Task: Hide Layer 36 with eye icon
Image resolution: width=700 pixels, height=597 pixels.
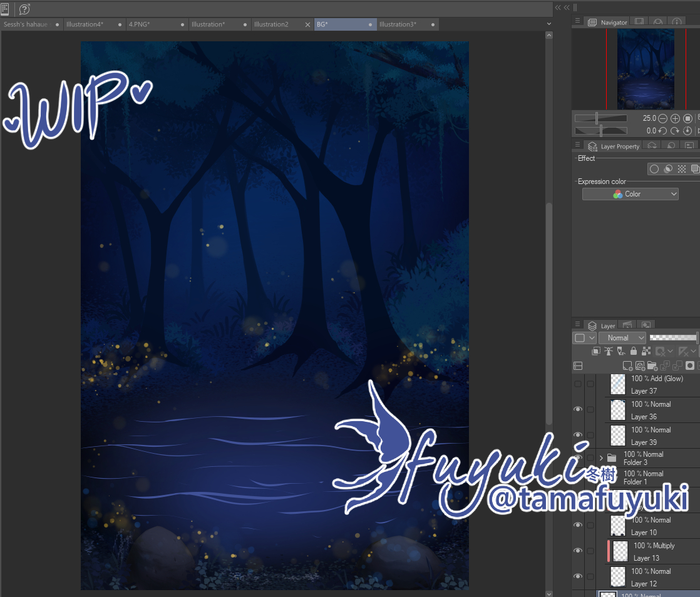Action: pos(578,410)
